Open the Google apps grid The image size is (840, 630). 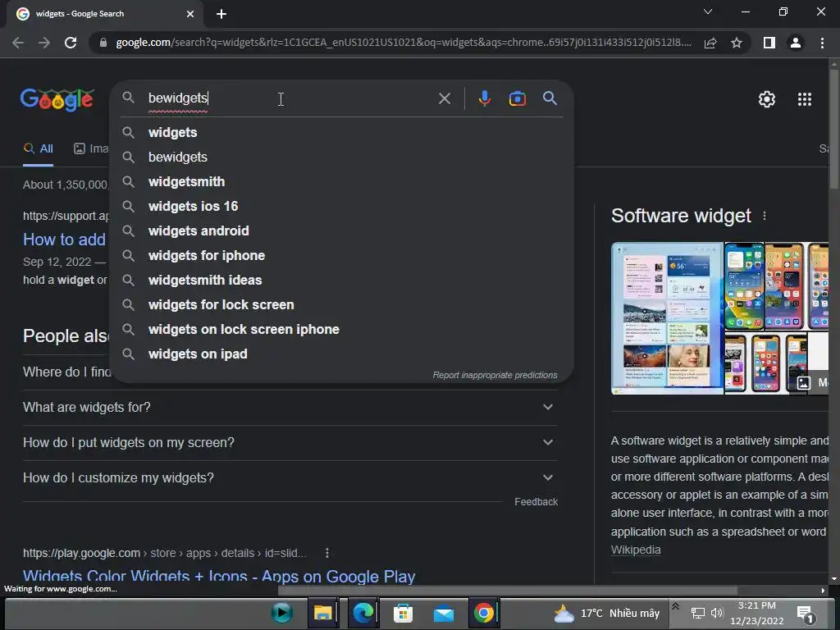[x=804, y=99]
